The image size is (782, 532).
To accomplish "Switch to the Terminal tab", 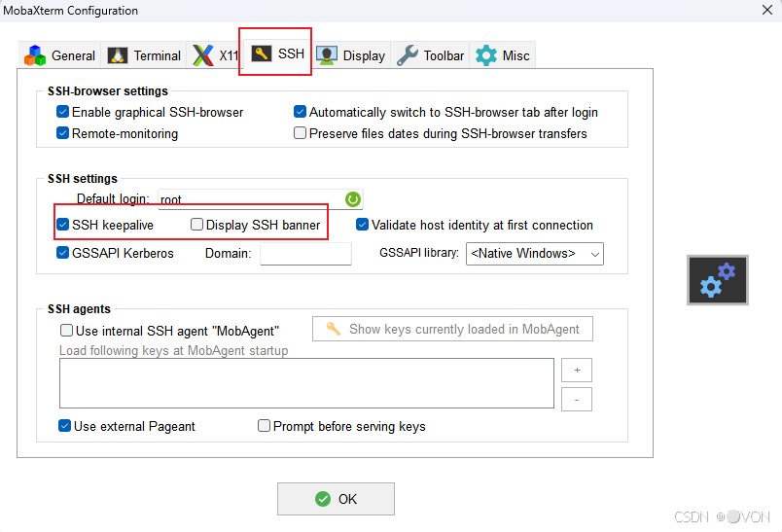I will click(144, 55).
